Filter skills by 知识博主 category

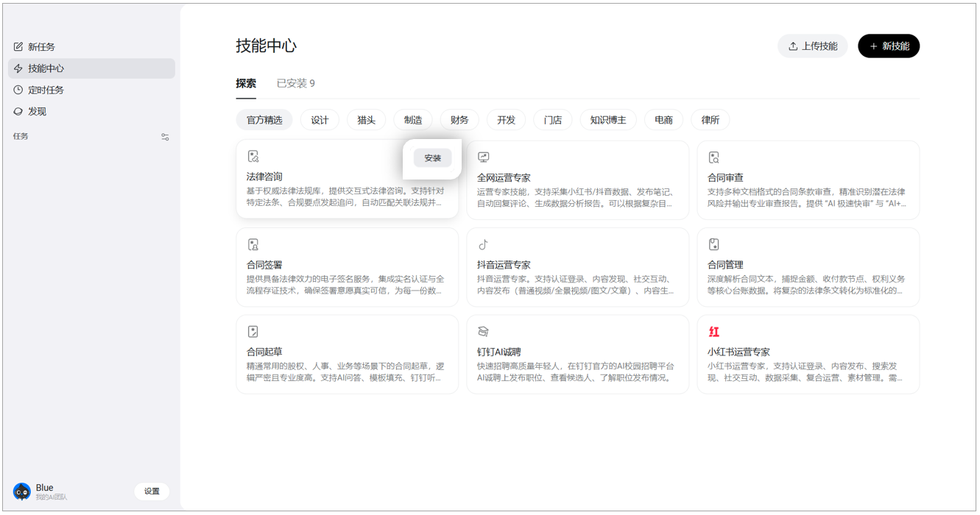[x=607, y=120]
